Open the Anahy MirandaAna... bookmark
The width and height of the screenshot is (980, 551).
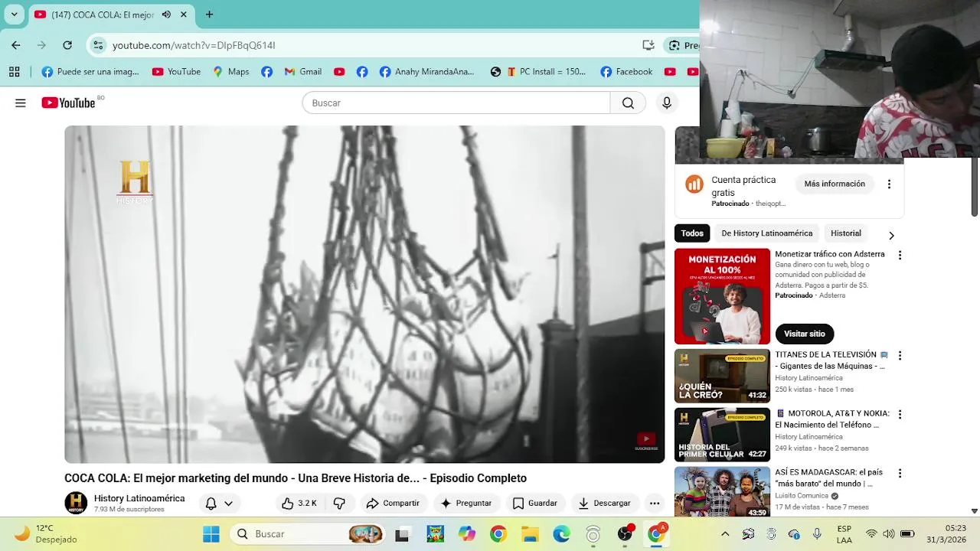[x=426, y=72]
